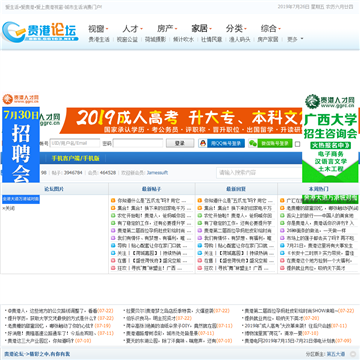Screen dimensions: 360x360
Task: Click the icon beside 导购 post in 最新回复
Action: pos(200,246)
